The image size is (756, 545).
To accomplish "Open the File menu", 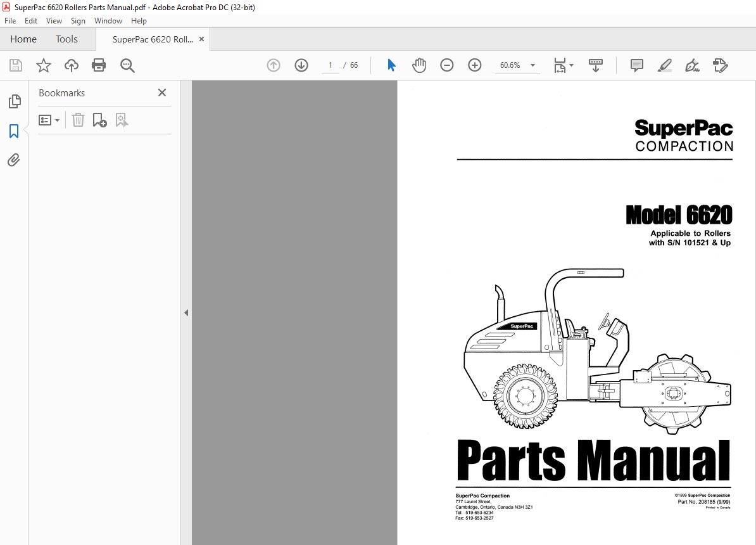I will (x=10, y=21).
